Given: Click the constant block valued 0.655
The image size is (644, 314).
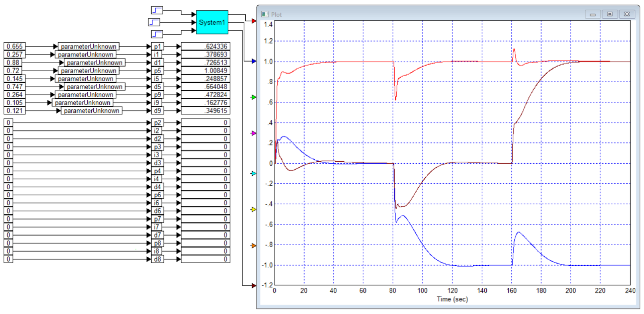Looking at the screenshot, I should coord(15,46).
